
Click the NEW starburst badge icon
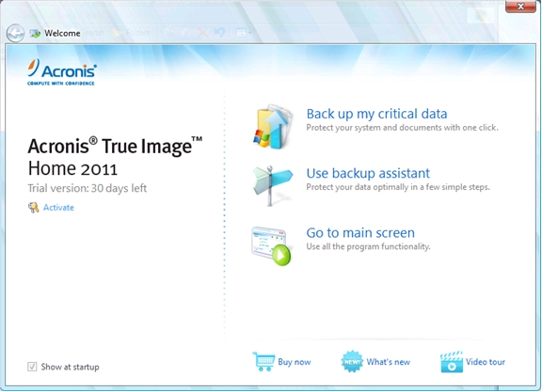pos(352,362)
